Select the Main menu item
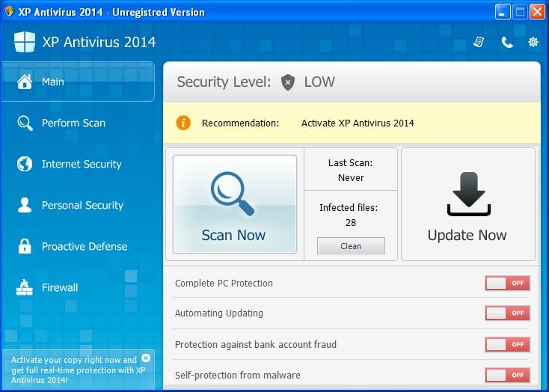This screenshot has width=549, height=392. [78, 82]
